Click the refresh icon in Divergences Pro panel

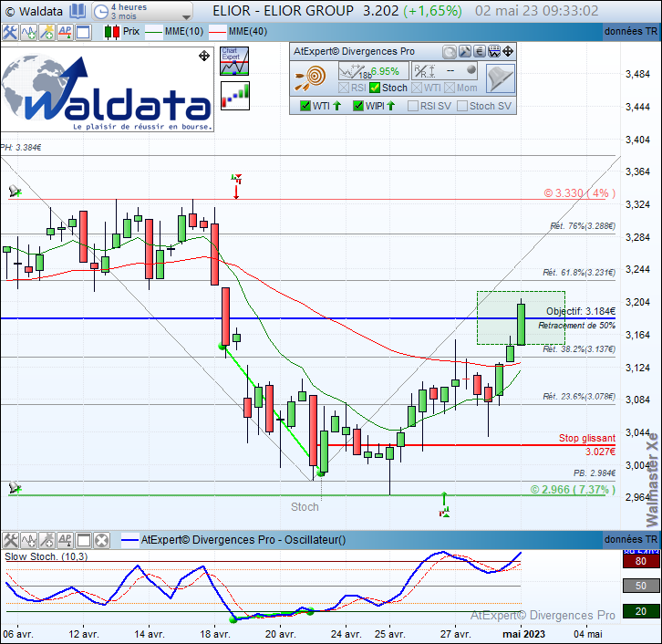[x=450, y=52]
